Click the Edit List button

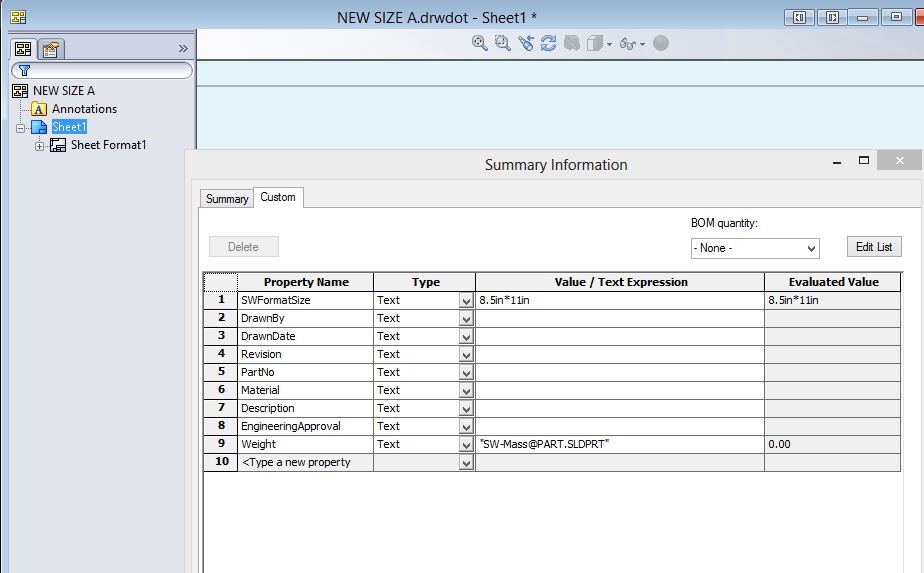[874, 247]
